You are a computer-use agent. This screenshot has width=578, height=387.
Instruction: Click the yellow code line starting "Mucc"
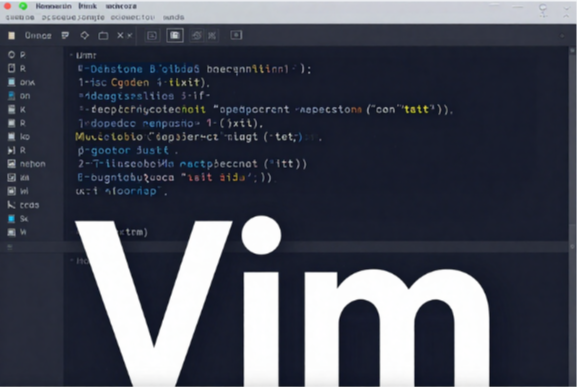pyautogui.click(x=198, y=137)
